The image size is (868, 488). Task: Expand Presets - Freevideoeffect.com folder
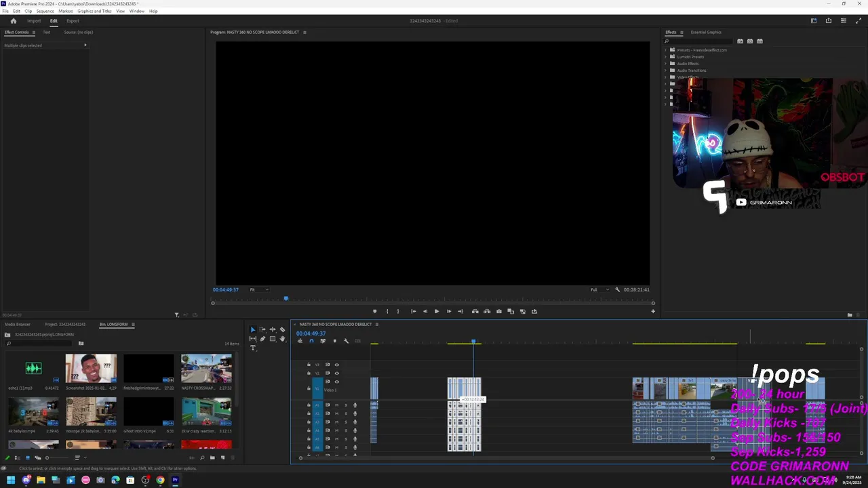pyautogui.click(x=665, y=50)
